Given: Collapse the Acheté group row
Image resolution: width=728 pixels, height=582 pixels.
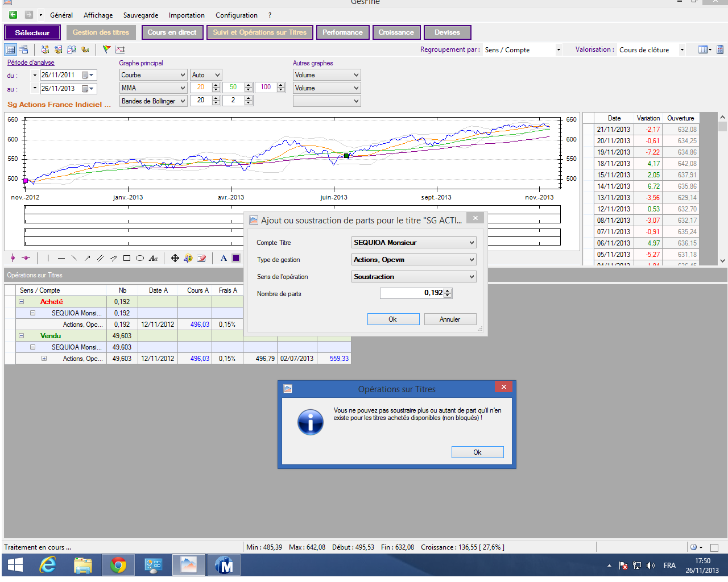Looking at the screenshot, I should (x=21, y=302).
